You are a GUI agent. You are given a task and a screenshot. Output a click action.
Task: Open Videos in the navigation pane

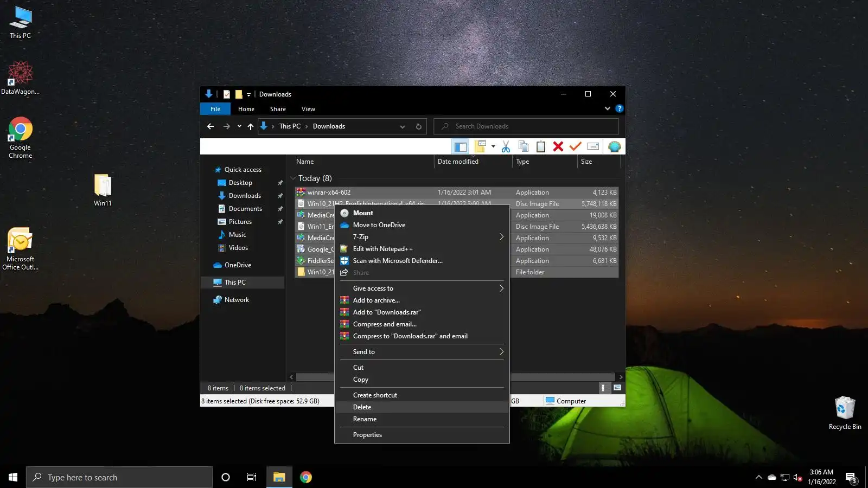point(238,248)
